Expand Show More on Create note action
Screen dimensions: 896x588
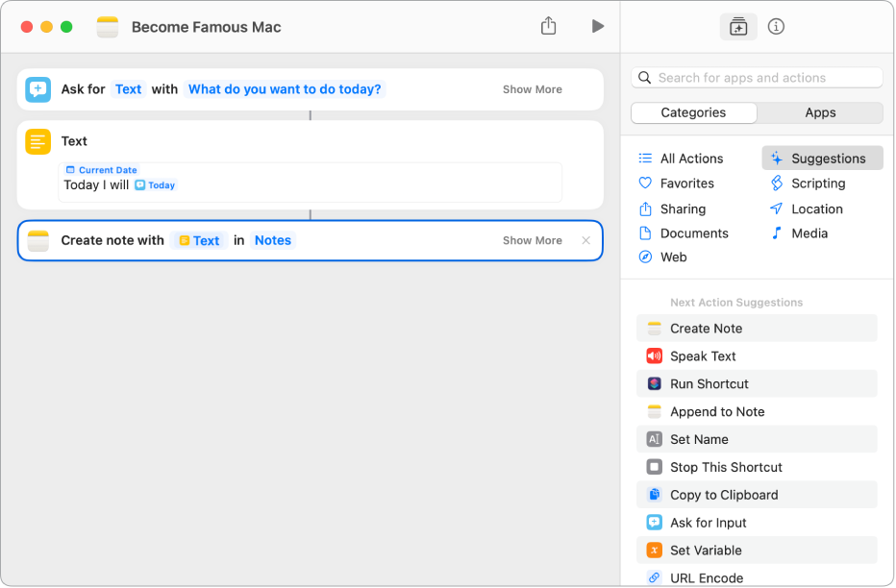(532, 241)
